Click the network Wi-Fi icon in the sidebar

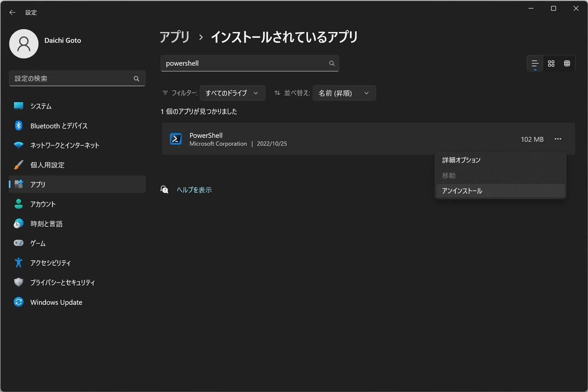(19, 145)
